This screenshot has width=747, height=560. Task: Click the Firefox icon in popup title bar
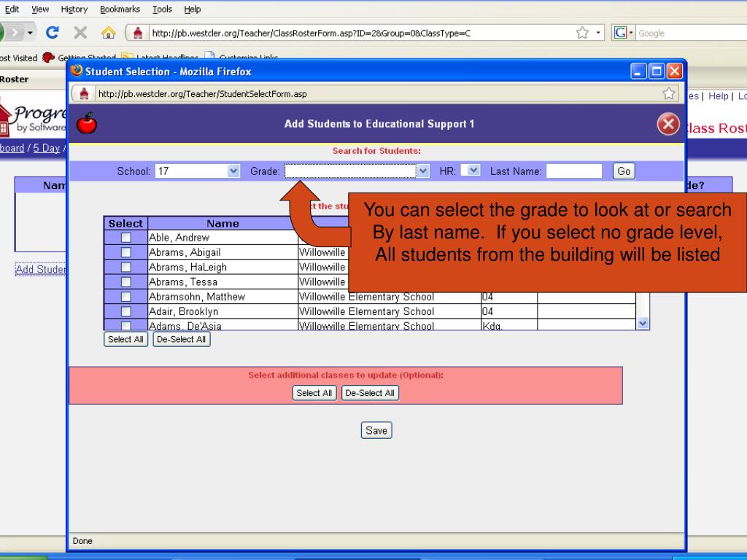pyautogui.click(x=76, y=71)
